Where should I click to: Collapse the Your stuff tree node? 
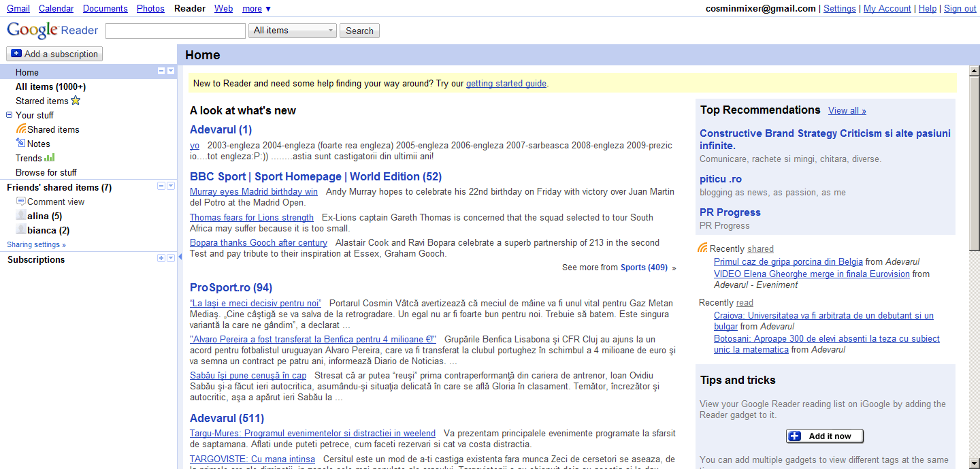click(10, 115)
